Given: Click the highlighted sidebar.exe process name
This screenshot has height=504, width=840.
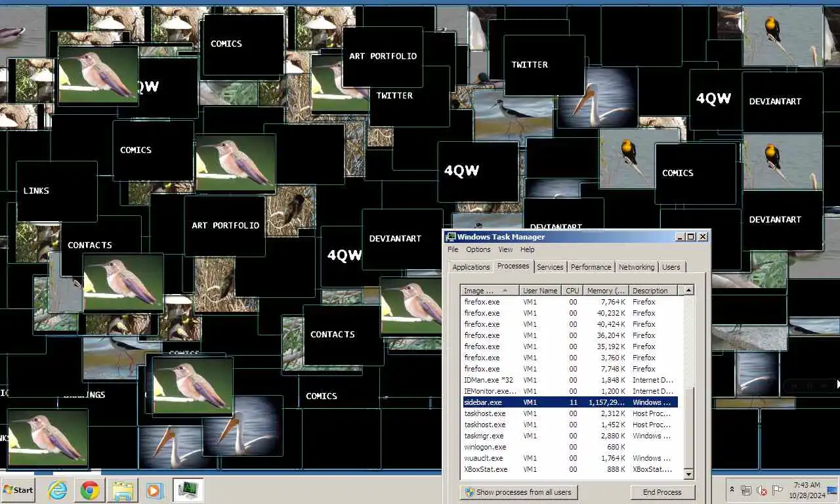Looking at the screenshot, I should pyautogui.click(x=482, y=402).
